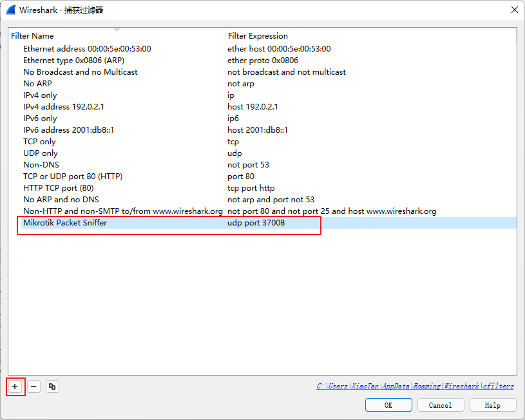Click the expression cell 'ip'
525x420 pixels.
pyautogui.click(x=231, y=95)
